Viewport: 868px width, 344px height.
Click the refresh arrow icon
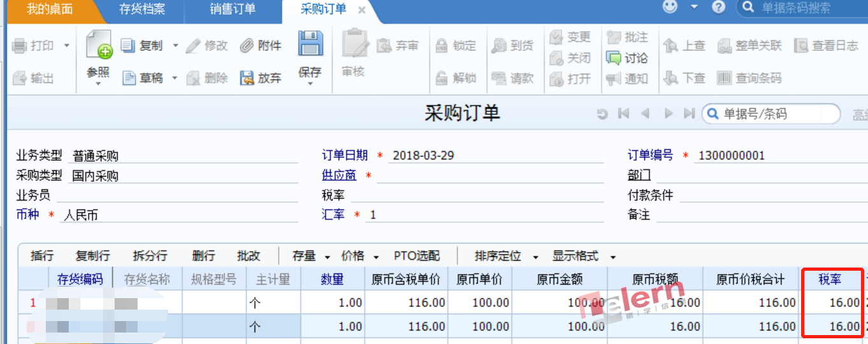click(602, 114)
